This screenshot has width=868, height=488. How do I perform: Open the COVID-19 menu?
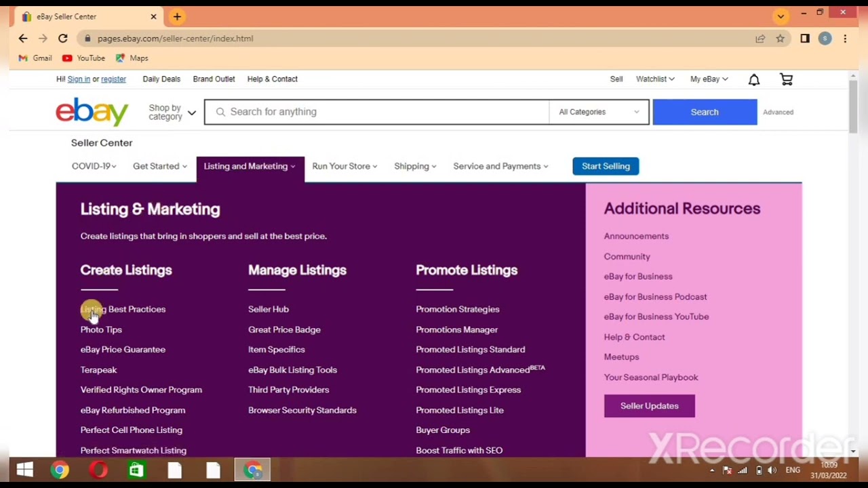[x=94, y=166]
